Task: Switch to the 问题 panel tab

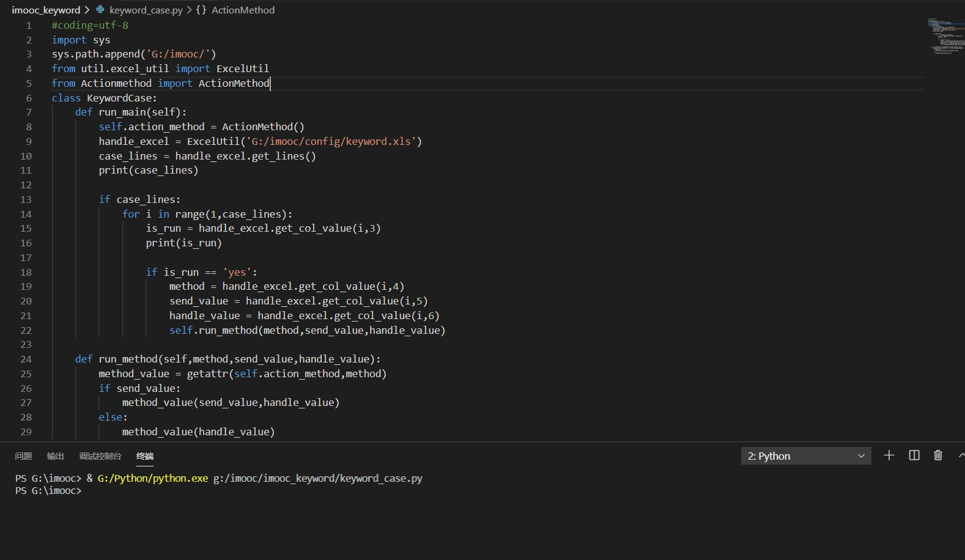Action: [x=23, y=456]
